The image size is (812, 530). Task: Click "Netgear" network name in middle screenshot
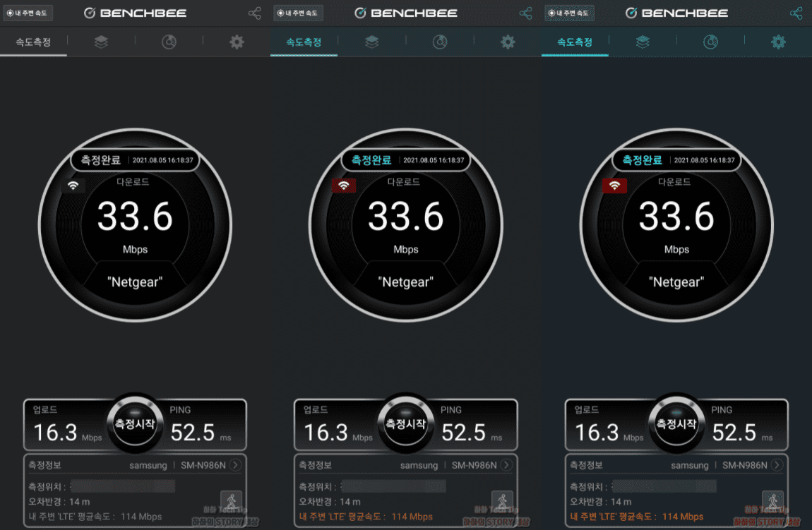pos(406,282)
